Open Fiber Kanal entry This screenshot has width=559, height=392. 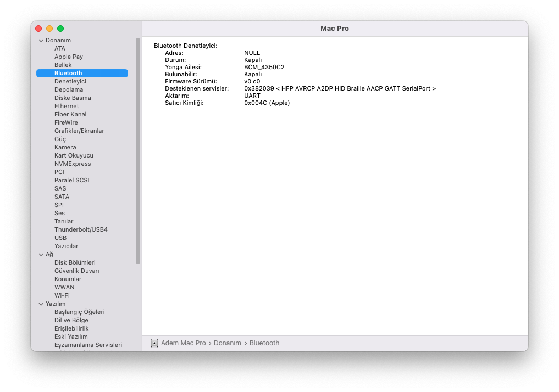70,114
